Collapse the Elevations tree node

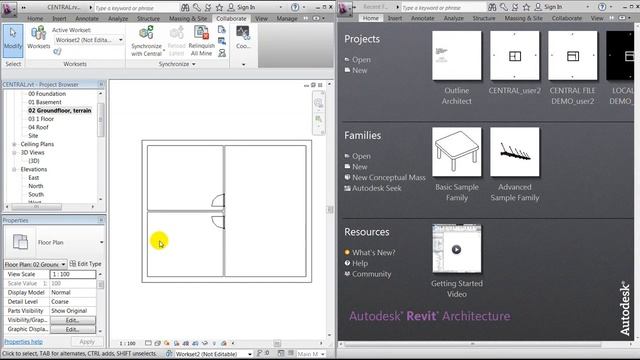[14, 169]
